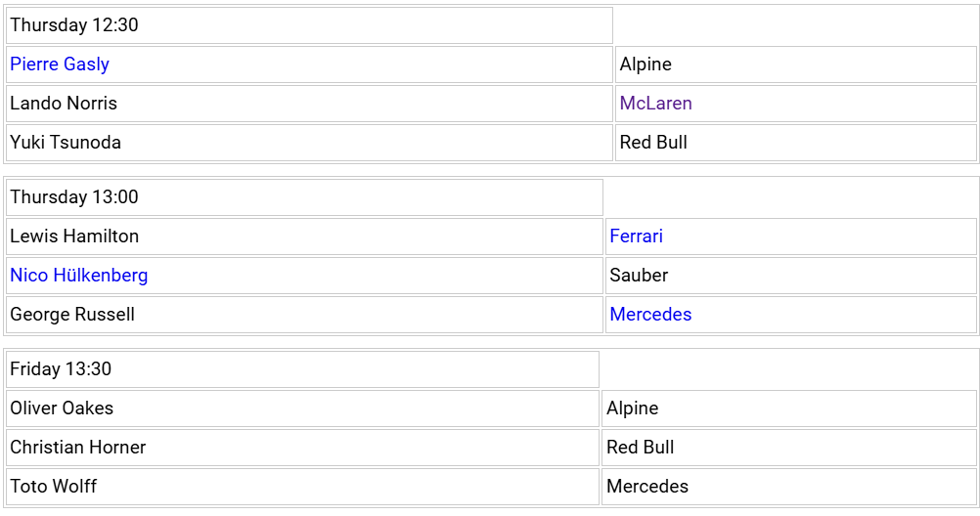Click the Alpine cell next to Pierre Gasly
Image resolution: width=980 pixels, height=516 pixels.
(x=795, y=64)
